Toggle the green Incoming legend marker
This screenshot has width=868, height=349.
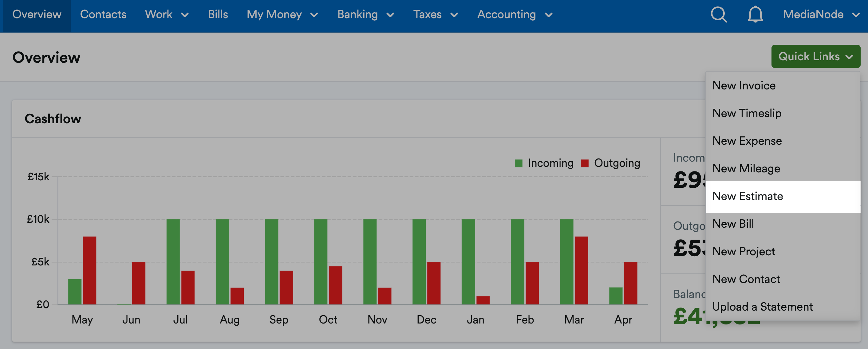519,163
